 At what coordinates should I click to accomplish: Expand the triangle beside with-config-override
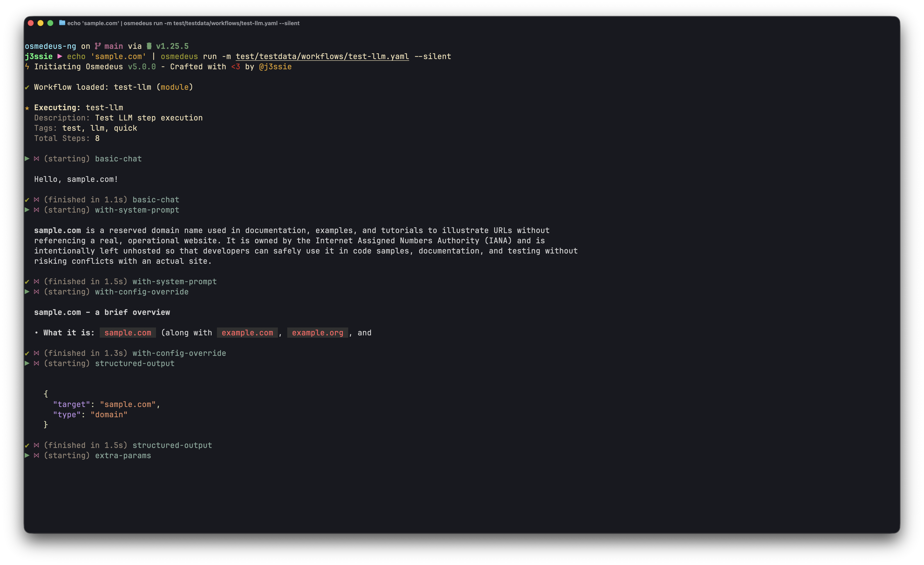pyautogui.click(x=27, y=291)
